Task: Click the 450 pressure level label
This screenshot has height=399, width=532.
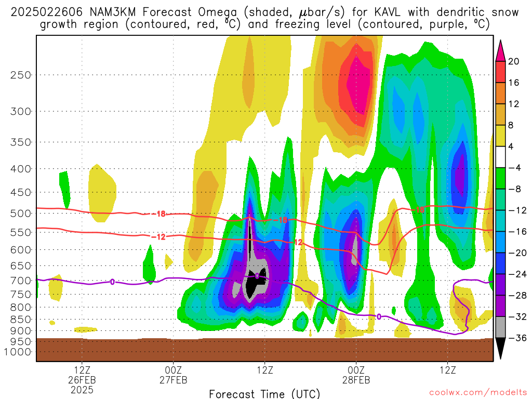Action: tap(21, 192)
